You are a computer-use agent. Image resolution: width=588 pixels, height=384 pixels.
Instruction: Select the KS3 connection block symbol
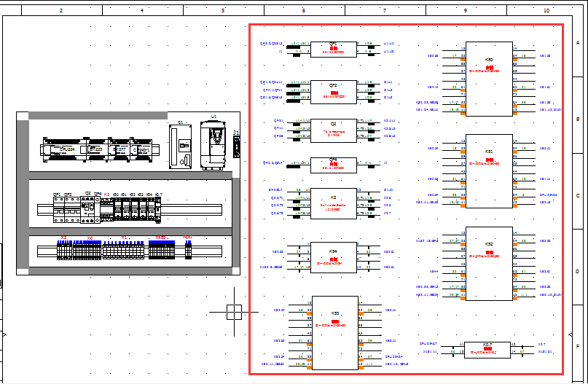click(x=335, y=333)
